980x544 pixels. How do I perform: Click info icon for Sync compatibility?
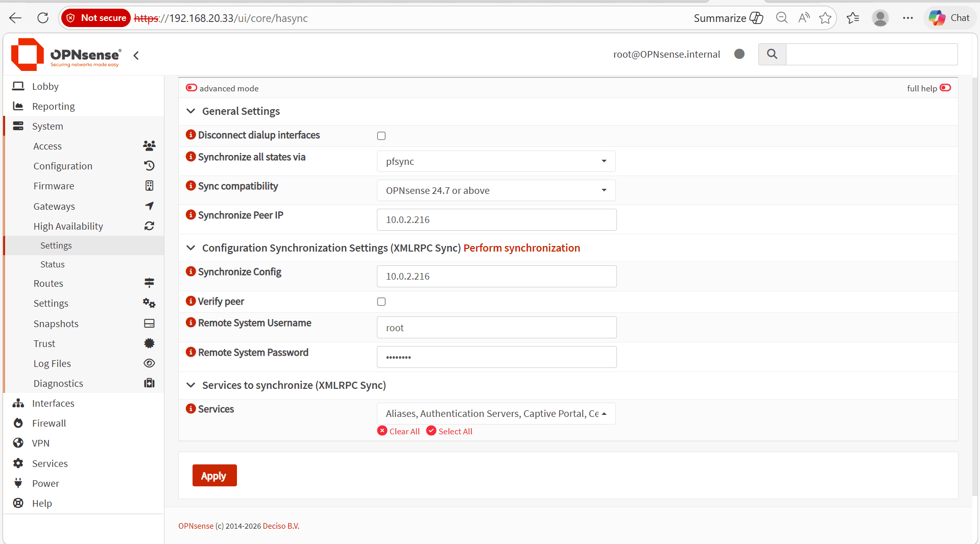coord(191,186)
